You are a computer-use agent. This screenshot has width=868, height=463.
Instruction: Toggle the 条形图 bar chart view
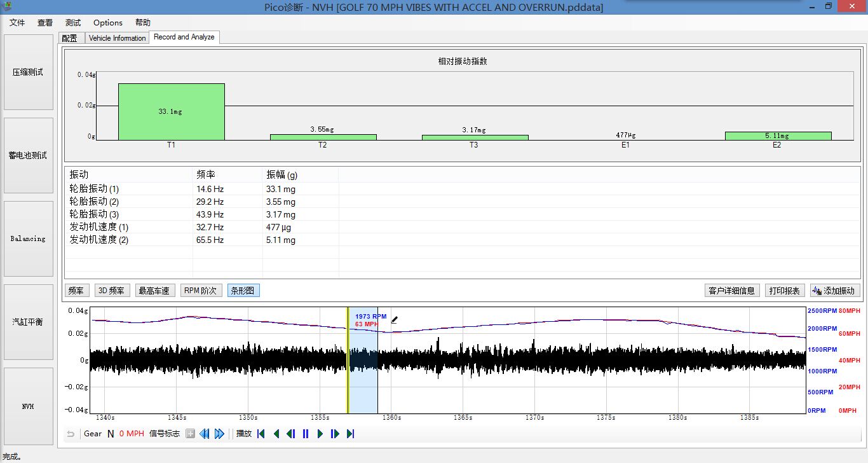click(x=243, y=291)
